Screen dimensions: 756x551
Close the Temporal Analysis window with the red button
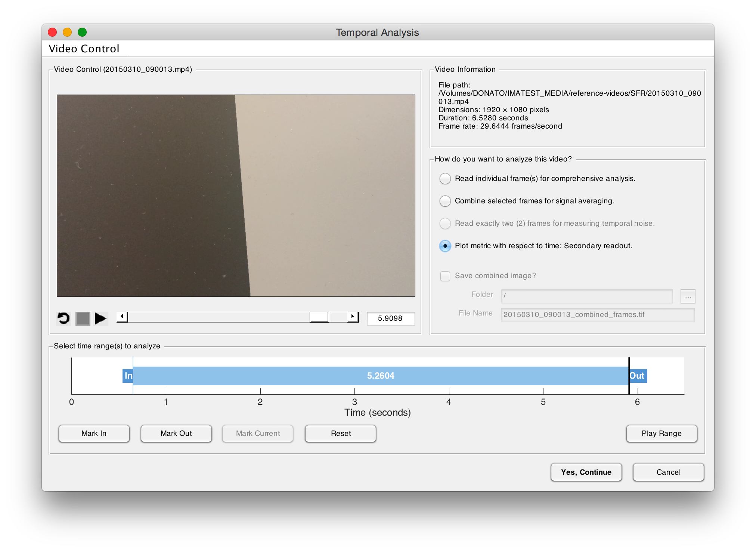tap(52, 32)
